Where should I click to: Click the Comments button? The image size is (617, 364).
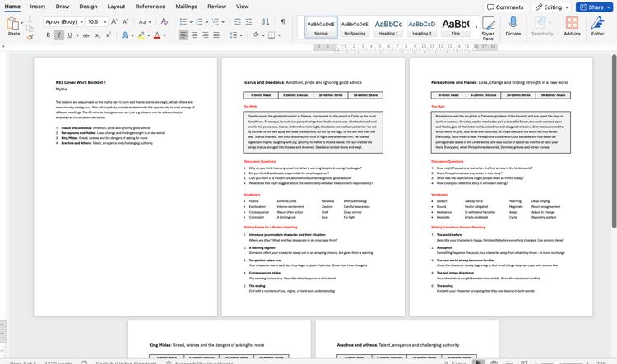click(x=505, y=7)
